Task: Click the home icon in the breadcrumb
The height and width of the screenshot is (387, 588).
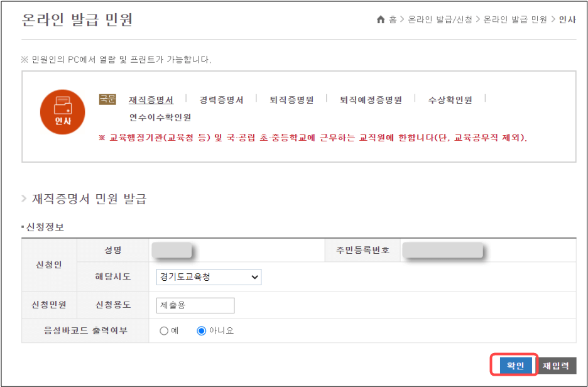Action: (380, 19)
